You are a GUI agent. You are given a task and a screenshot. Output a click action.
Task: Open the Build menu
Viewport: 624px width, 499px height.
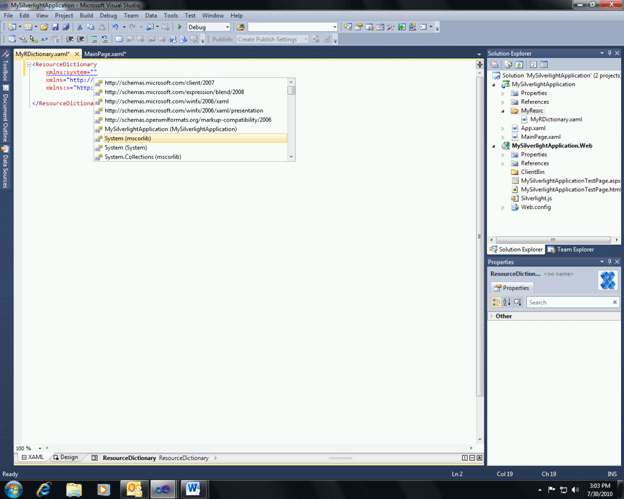pyautogui.click(x=87, y=16)
